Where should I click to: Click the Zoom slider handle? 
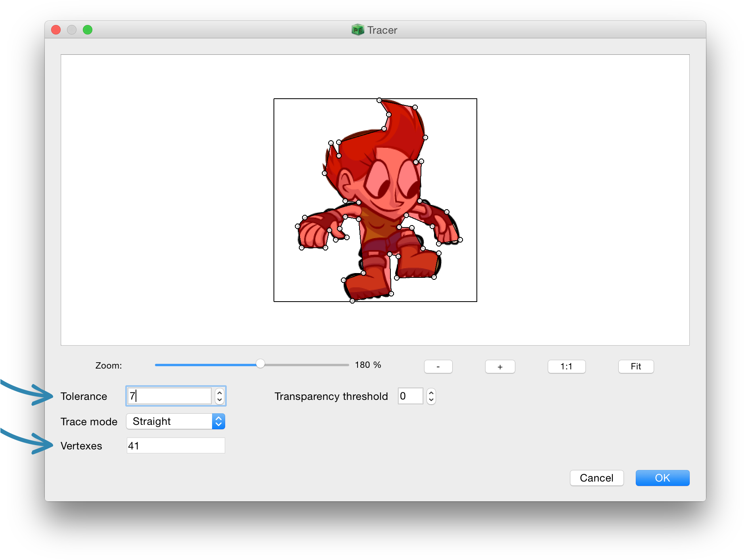[x=260, y=364]
